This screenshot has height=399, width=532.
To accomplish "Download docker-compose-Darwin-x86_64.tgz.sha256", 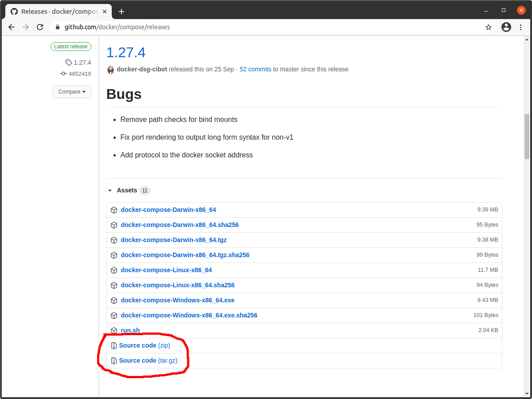I will pos(185,255).
